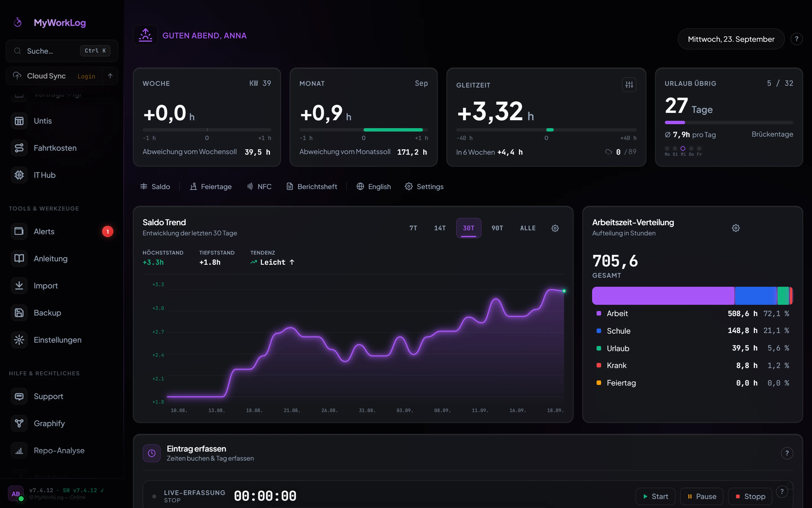The width and height of the screenshot is (812, 508).
Task: Open Alerts with one notification
Action: 62,231
